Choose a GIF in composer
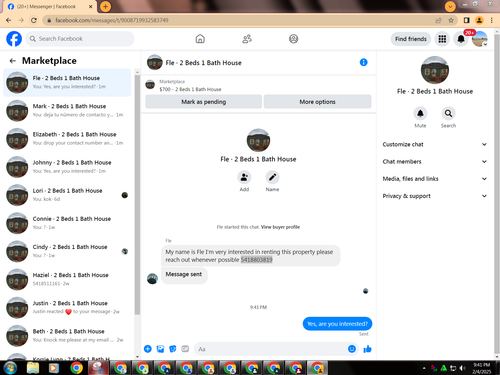This screenshot has height=375, width=500. point(185,349)
